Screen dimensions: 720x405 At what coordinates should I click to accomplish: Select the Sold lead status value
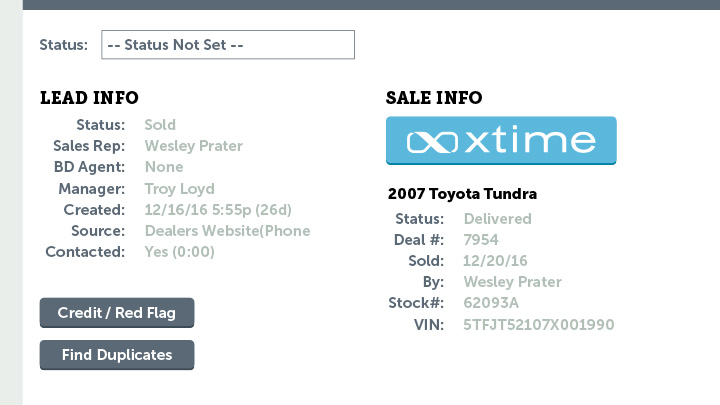pos(160,125)
